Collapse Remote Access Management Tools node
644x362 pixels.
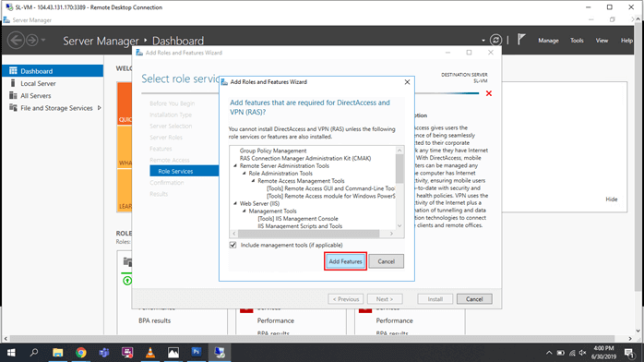(253, 181)
